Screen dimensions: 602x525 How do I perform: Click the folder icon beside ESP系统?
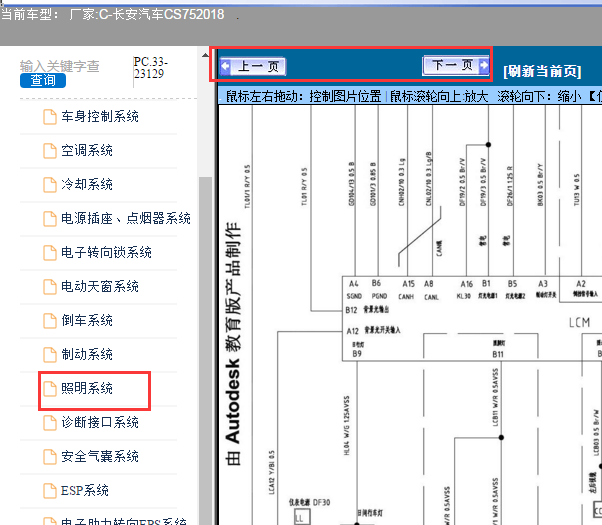pos(50,491)
